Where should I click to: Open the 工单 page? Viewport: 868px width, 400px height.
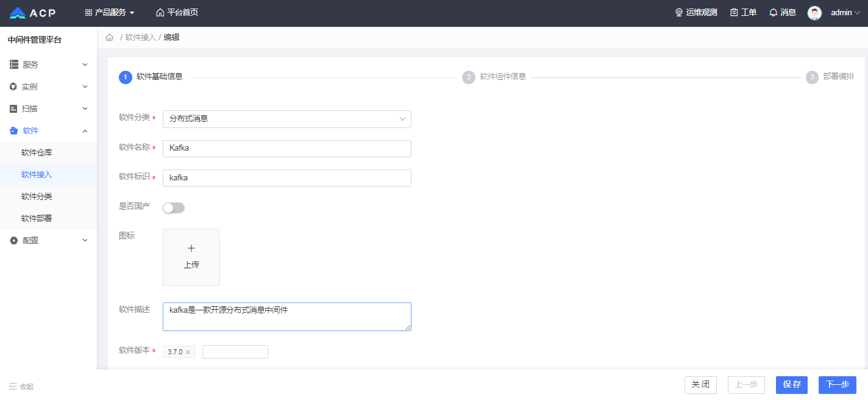(x=743, y=12)
